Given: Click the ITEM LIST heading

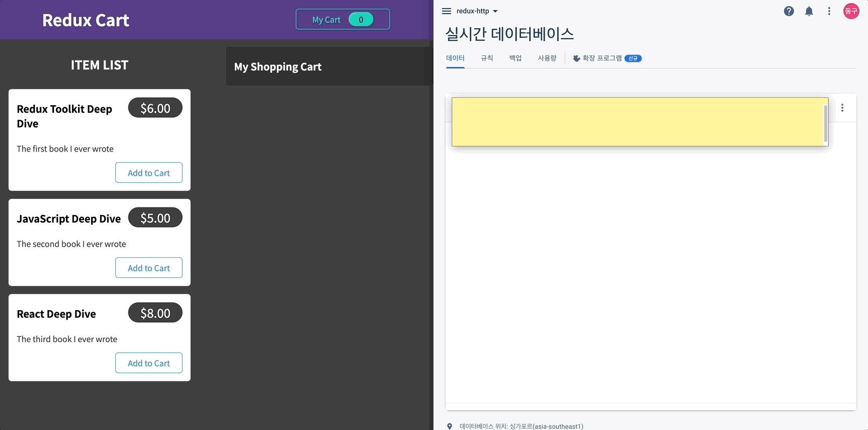Looking at the screenshot, I should click(x=100, y=65).
